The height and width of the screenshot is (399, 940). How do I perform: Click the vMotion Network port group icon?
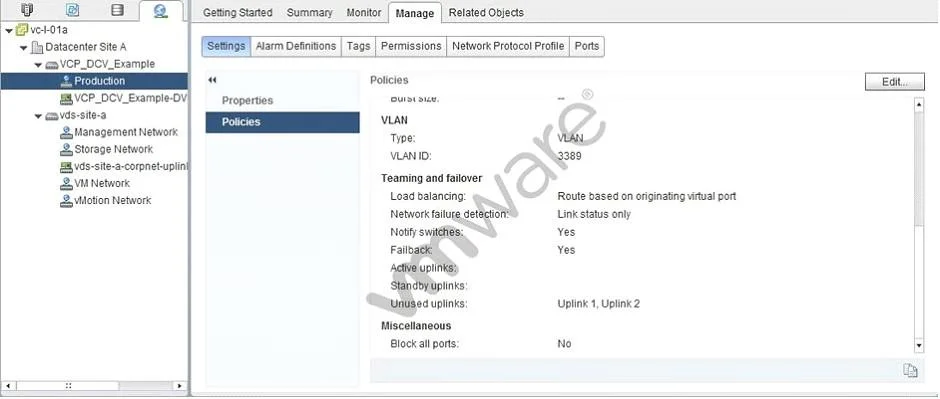67,201
